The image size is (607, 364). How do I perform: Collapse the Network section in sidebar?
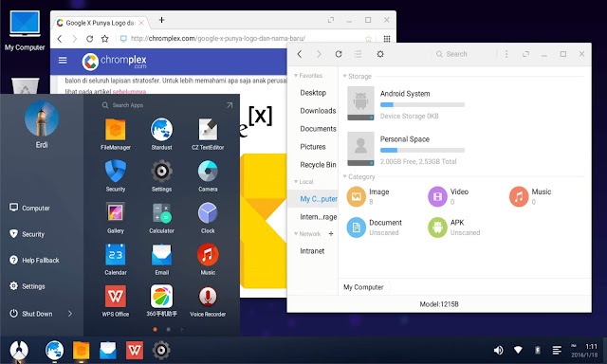[296, 233]
